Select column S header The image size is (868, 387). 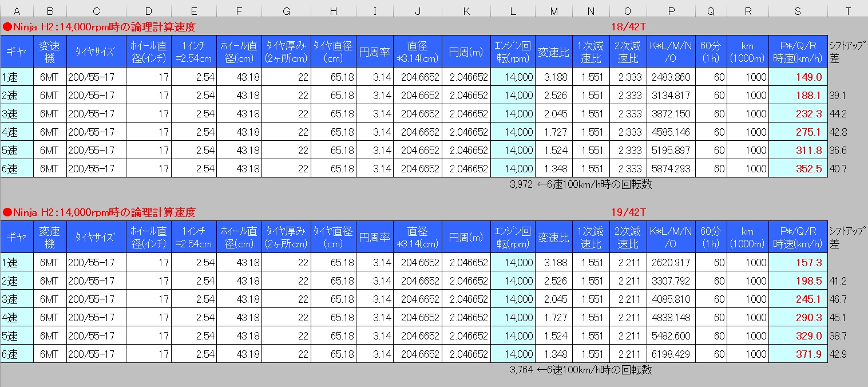[x=798, y=11]
